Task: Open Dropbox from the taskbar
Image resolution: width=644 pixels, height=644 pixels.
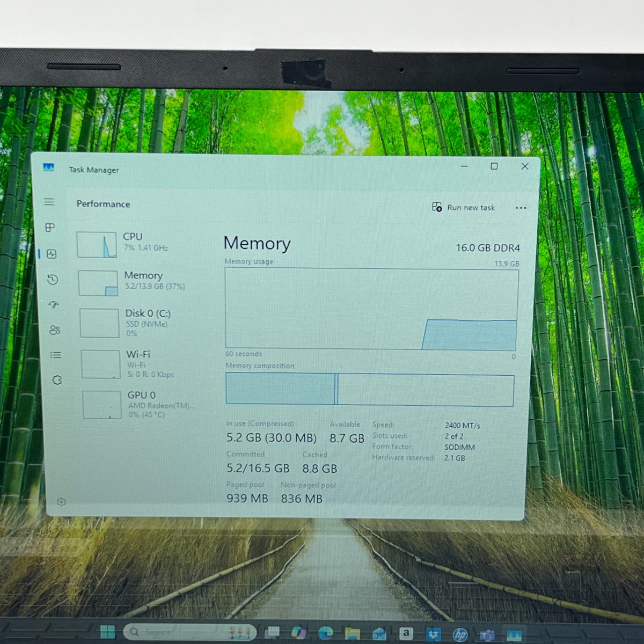Action: point(433,634)
